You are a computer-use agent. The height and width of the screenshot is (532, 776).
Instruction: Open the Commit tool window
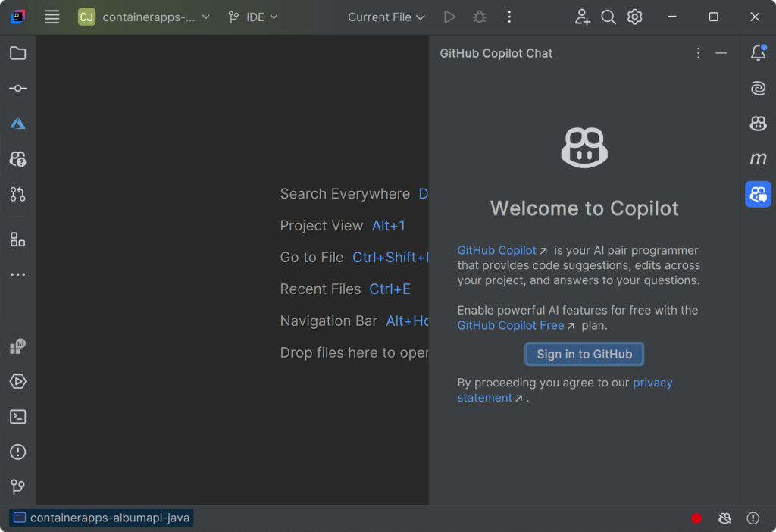pyautogui.click(x=18, y=88)
